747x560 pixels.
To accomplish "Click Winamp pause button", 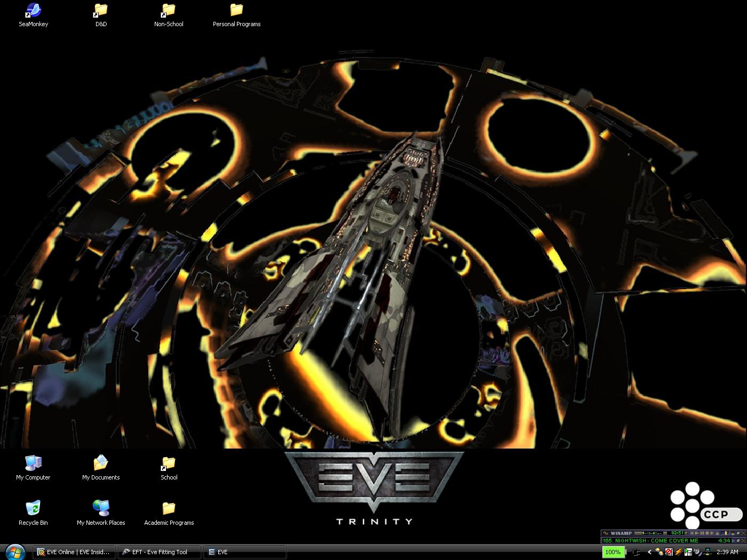I will pyautogui.click(x=702, y=533).
